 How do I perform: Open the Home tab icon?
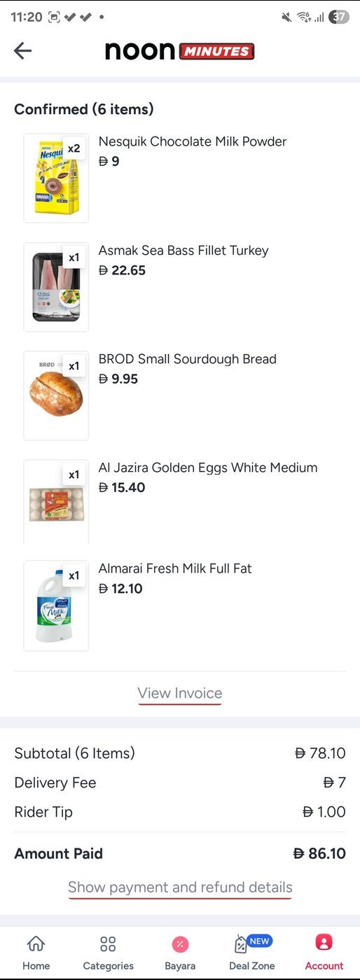click(36, 944)
